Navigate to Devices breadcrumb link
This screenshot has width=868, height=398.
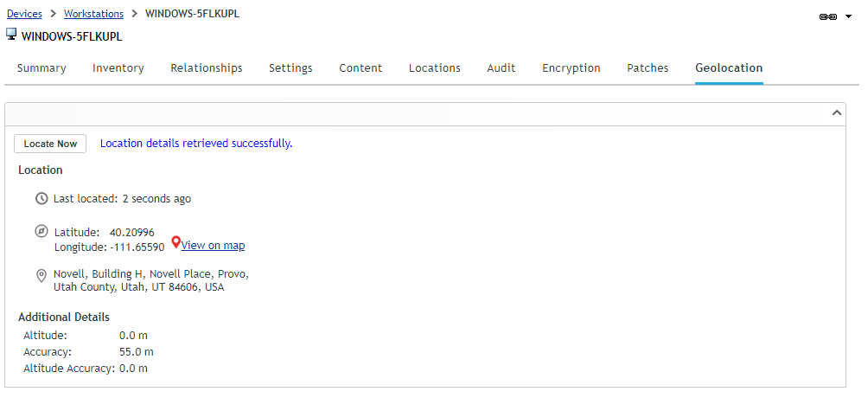(x=24, y=14)
